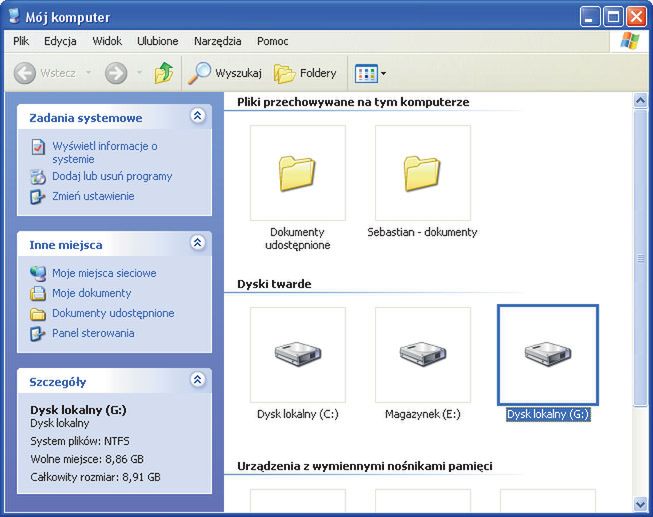The width and height of the screenshot is (653, 517).
Task: Open the Narzędzia menu
Action: point(217,41)
